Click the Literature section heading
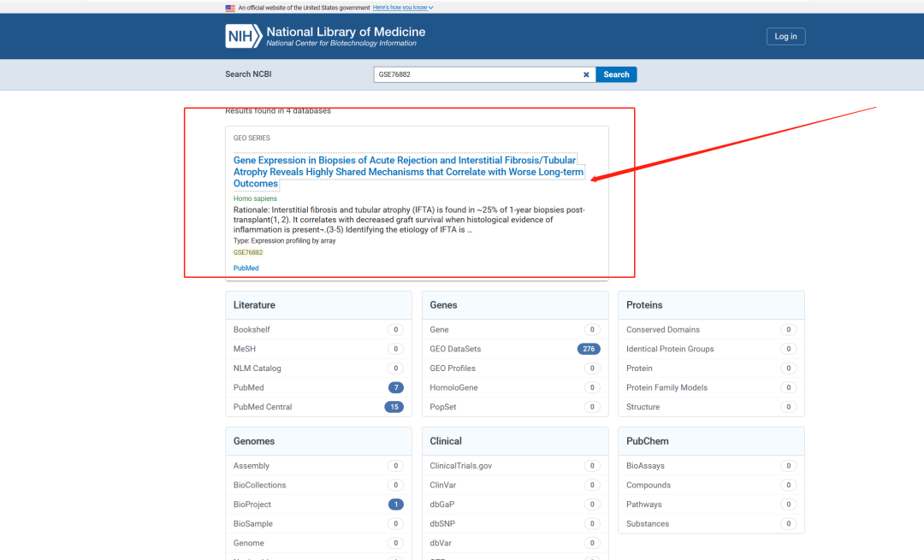This screenshot has height=560, width=924. 254,305
